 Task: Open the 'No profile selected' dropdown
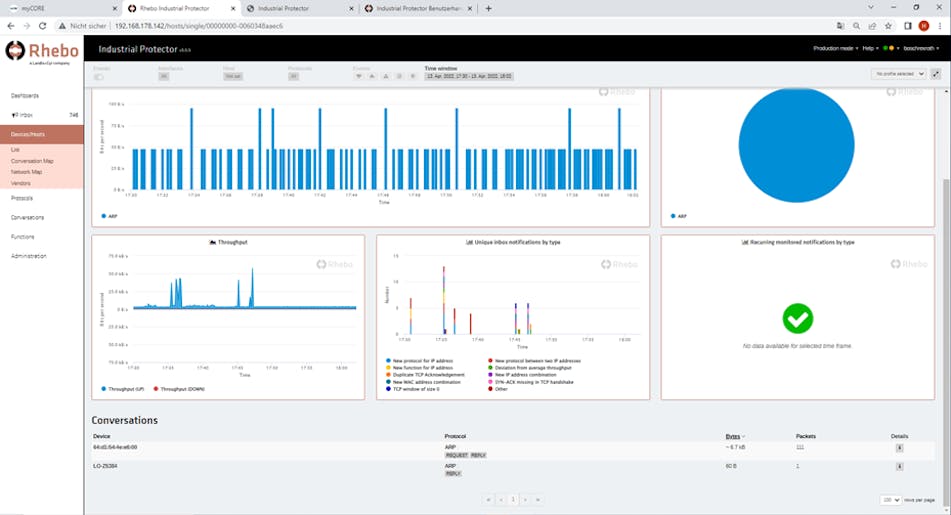coord(899,74)
